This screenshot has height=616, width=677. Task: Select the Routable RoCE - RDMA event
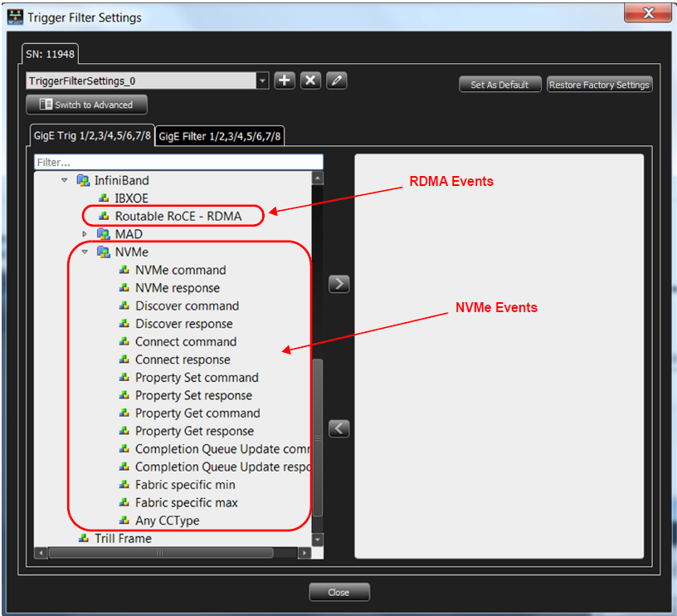coord(178,216)
